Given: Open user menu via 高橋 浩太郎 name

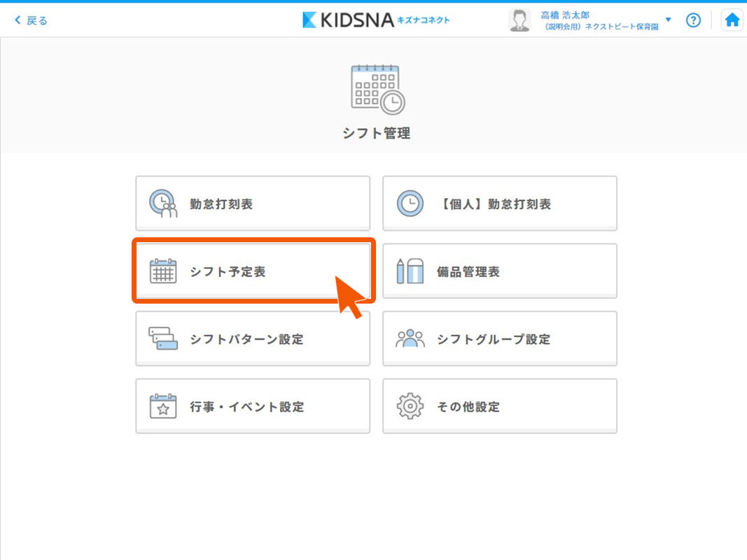Looking at the screenshot, I should tap(565, 15).
